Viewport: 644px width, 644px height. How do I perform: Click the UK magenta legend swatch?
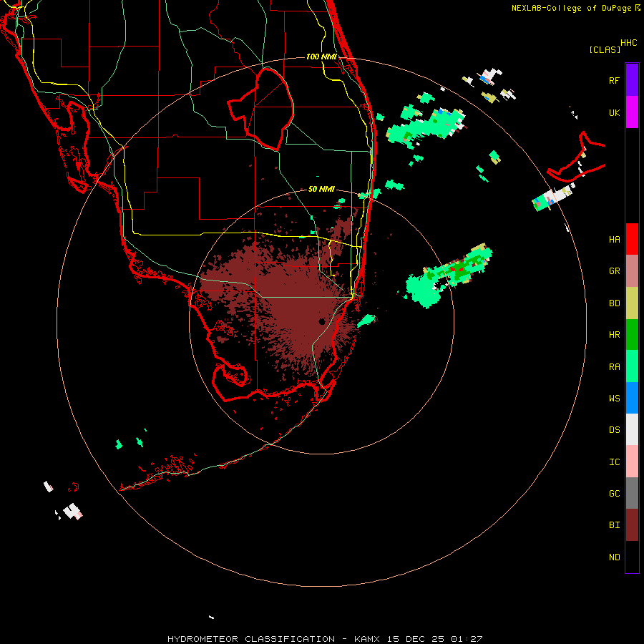[632, 112]
